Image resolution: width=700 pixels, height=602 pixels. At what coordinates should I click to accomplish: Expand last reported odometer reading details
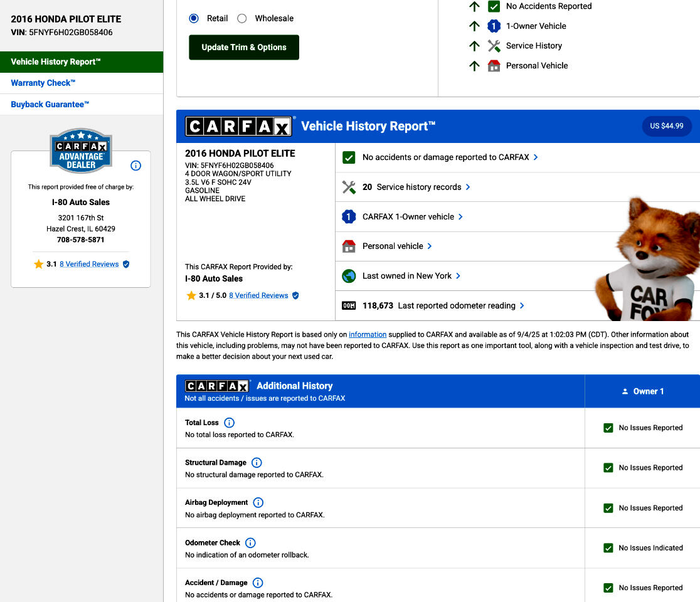[522, 305]
